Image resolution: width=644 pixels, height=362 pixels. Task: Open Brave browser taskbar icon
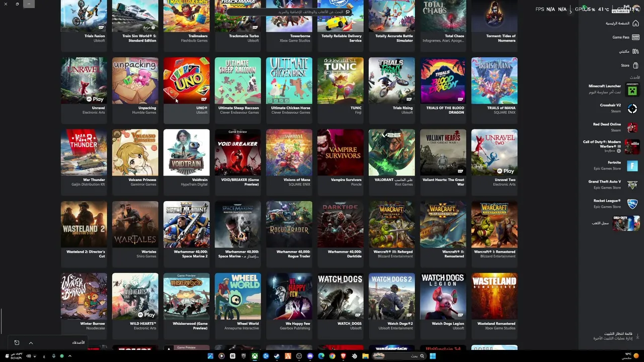[x=343, y=356]
